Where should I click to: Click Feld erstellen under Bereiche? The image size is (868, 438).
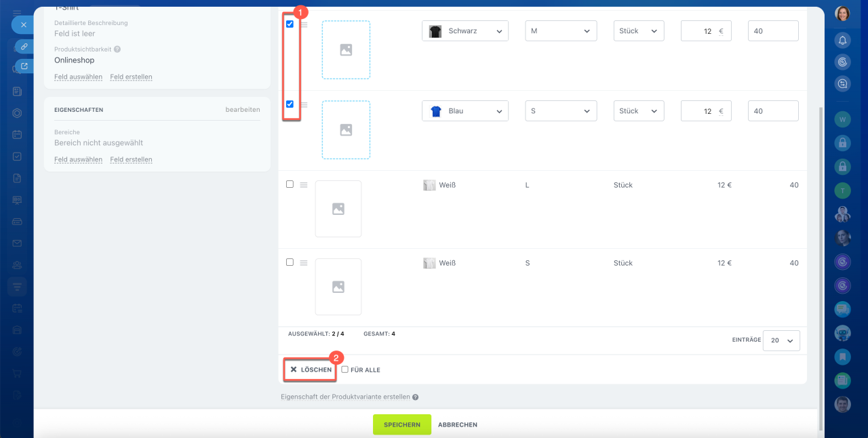[131, 160]
